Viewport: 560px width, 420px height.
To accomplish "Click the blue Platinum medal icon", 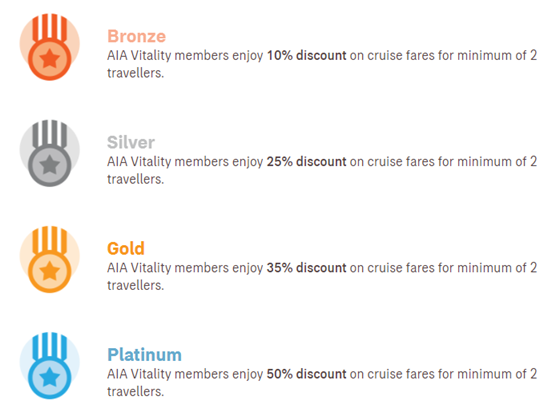I will point(50,365).
